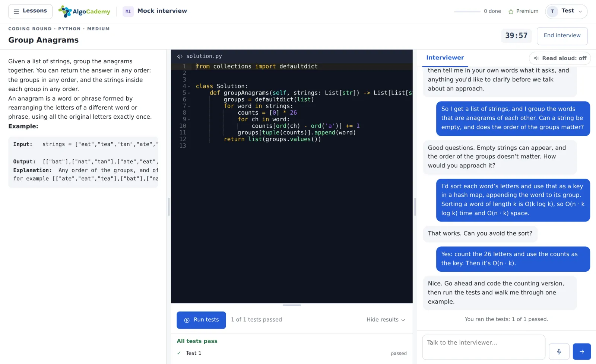
Task: Click the speaker icon in Read aloud
Action: tap(536, 58)
